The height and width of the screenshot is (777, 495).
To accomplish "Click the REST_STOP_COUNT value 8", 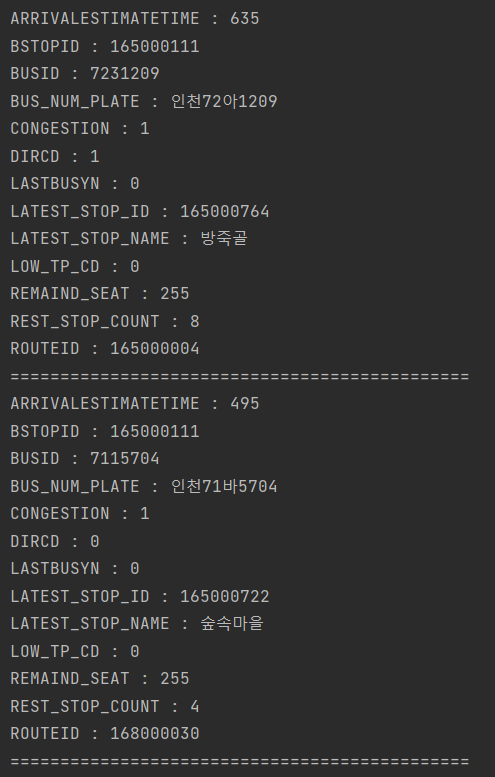I will pos(195,321).
